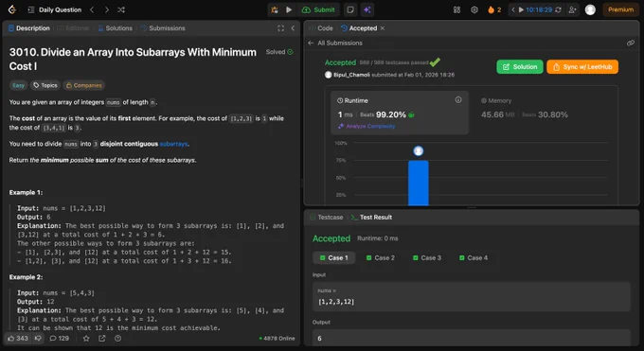The image size is (644, 351).
Task: Select the Accepted submission tab
Action: (359, 28)
